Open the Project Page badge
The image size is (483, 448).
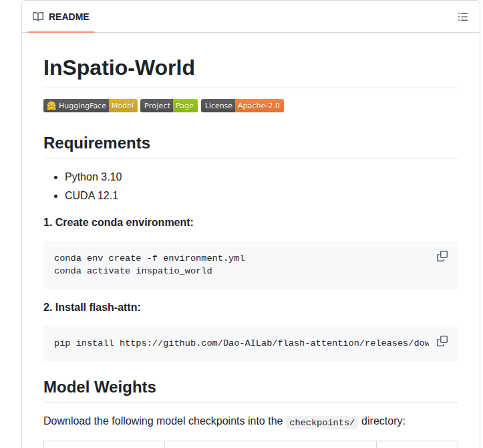169,106
